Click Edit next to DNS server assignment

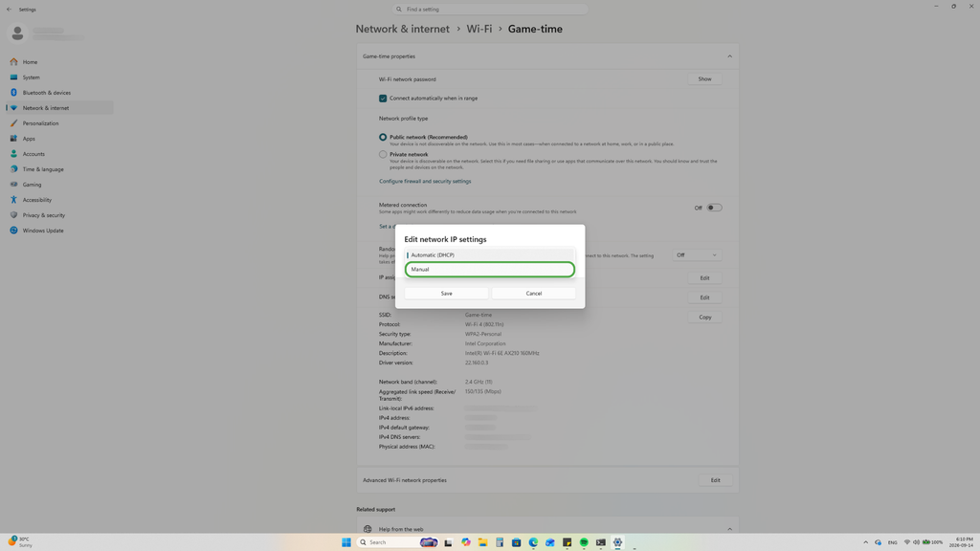point(705,298)
